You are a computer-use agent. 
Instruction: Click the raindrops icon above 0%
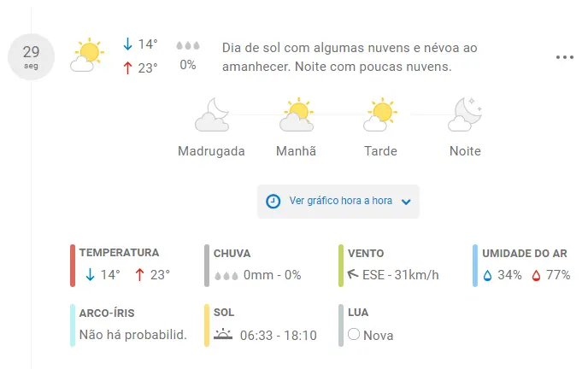click(x=188, y=46)
